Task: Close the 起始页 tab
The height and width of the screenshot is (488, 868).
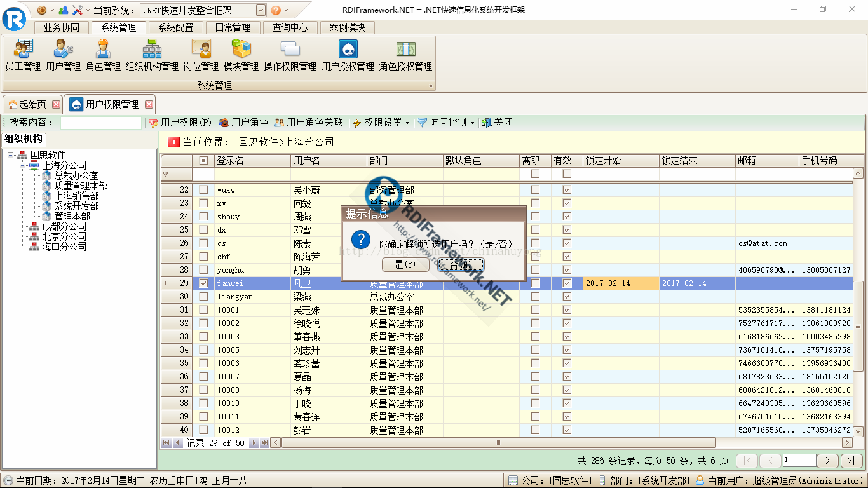Action: [x=56, y=104]
